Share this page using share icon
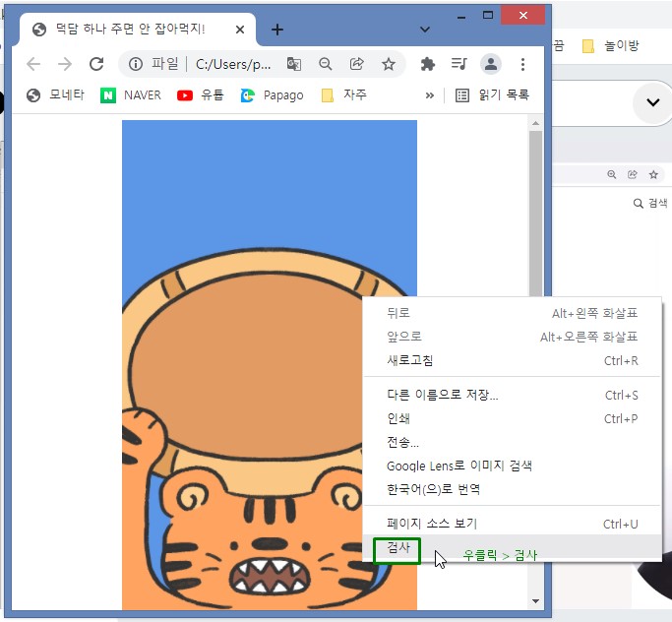This screenshot has width=672, height=622. pos(356,64)
